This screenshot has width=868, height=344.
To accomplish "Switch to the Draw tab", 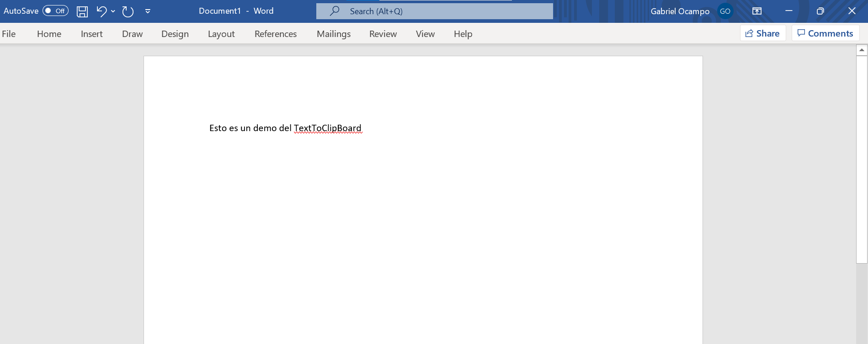I will click(x=133, y=34).
